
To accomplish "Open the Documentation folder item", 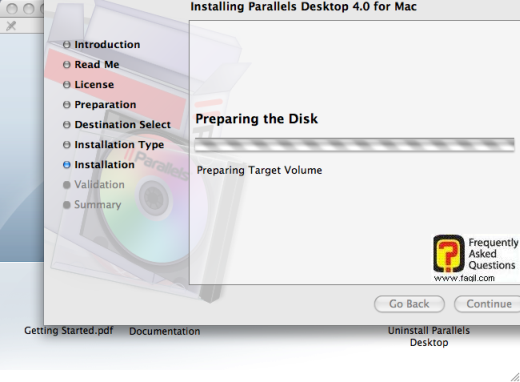I will pyautogui.click(x=165, y=331).
